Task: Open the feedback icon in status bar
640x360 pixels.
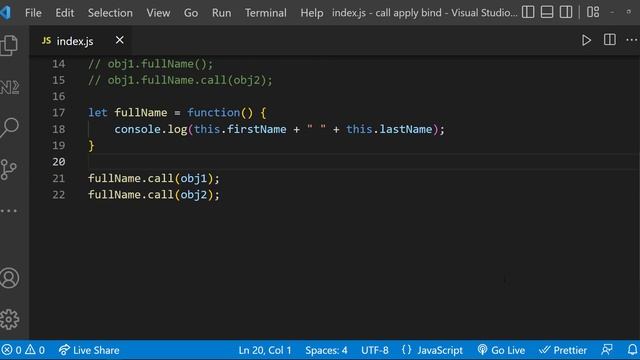Action: click(x=607, y=350)
